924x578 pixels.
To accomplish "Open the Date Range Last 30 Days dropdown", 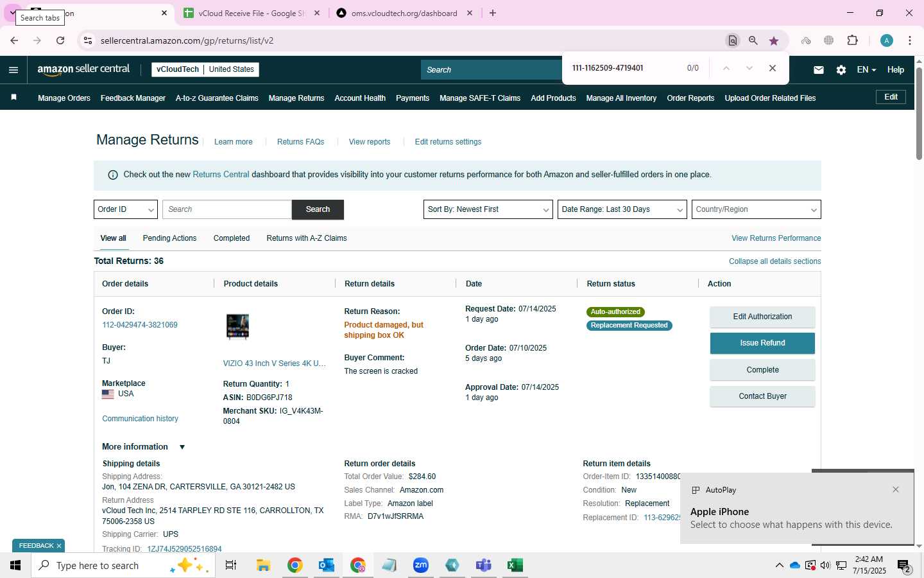I will point(622,209).
